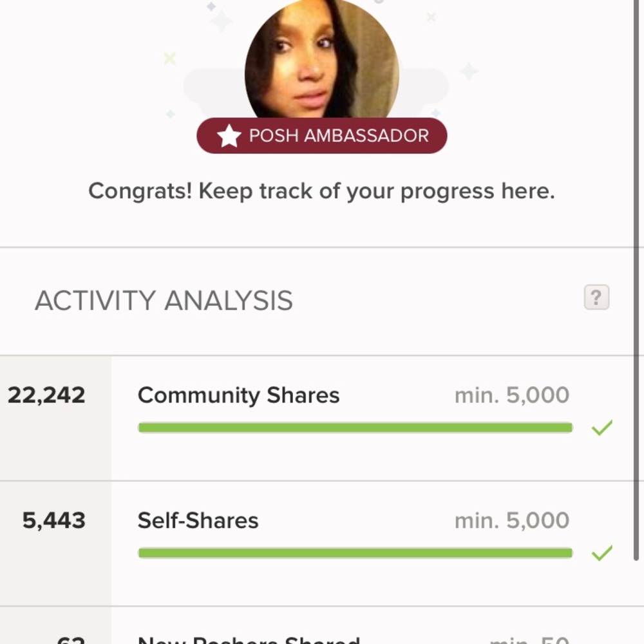Click the min. 50 requirement text

(529, 640)
